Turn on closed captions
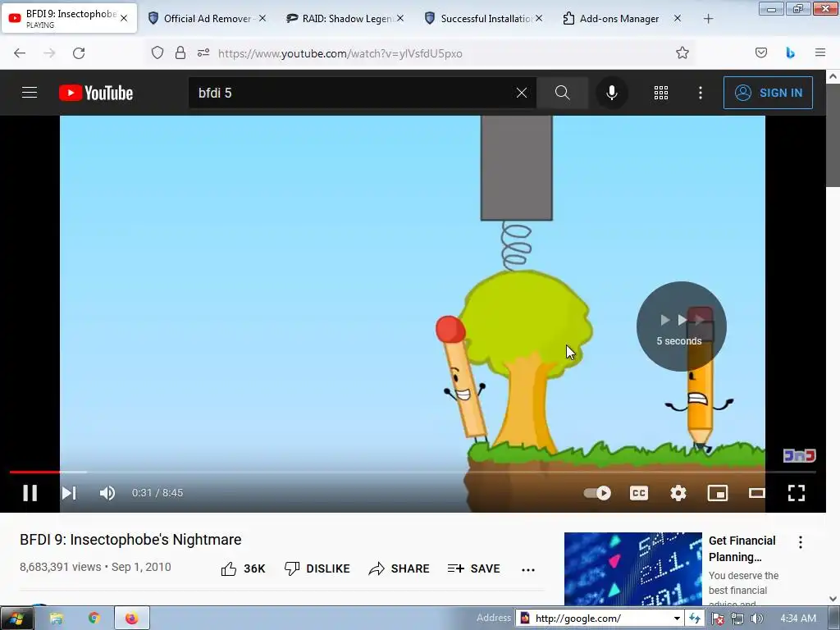The height and width of the screenshot is (630, 840). (638, 493)
